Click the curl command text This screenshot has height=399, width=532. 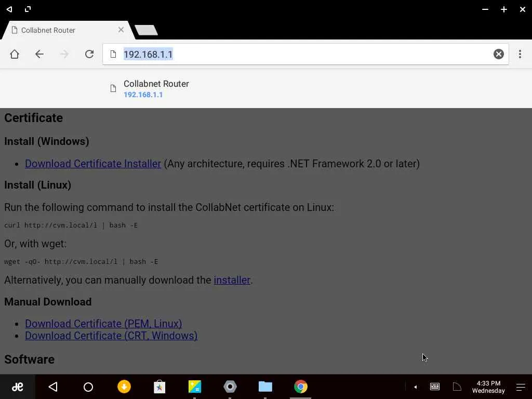coord(71,225)
